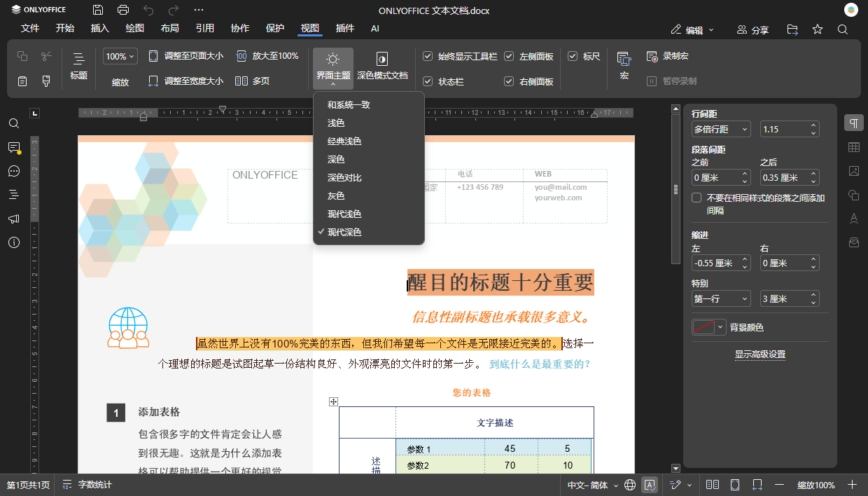The height and width of the screenshot is (496, 868).
Task: Click 调整至页面大小 fit to page
Action: click(x=185, y=56)
